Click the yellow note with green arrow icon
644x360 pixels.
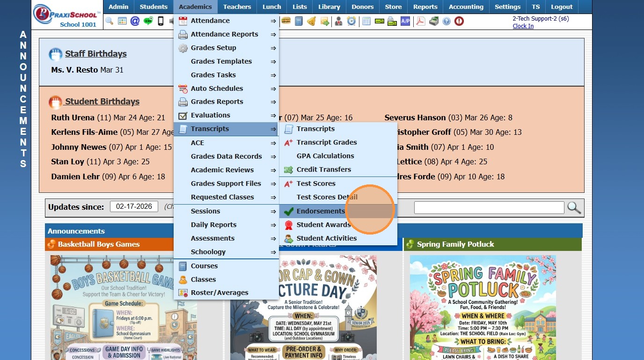pyautogui.click(x=324, y=21)
